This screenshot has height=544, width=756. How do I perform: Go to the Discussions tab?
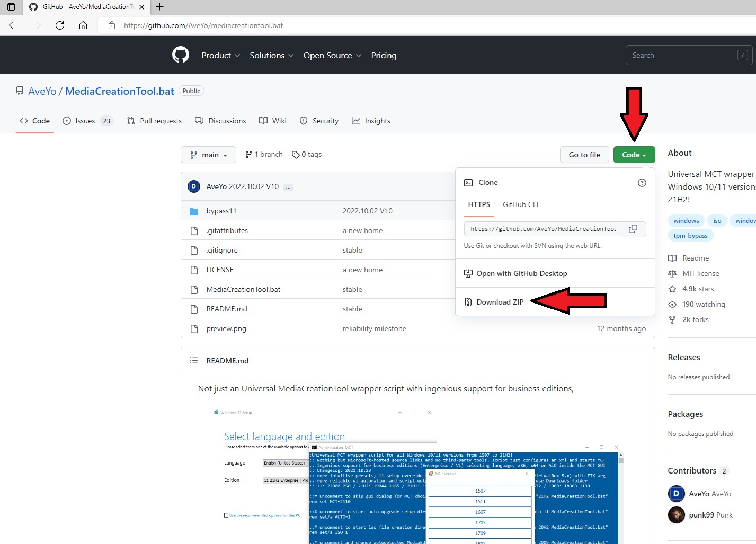tap(220, 121)
